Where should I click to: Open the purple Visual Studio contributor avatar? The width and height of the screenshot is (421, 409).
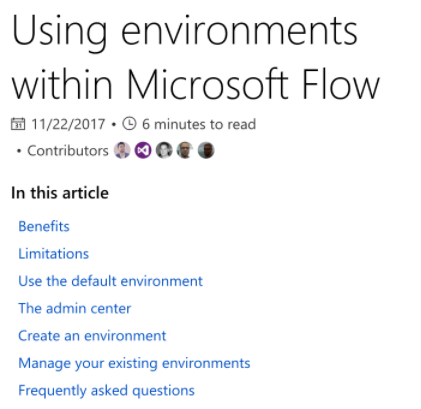click(143, 150)
